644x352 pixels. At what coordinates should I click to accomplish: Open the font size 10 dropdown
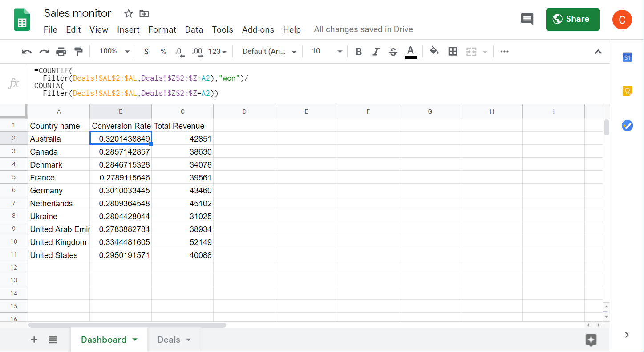(x=327, y=52)
